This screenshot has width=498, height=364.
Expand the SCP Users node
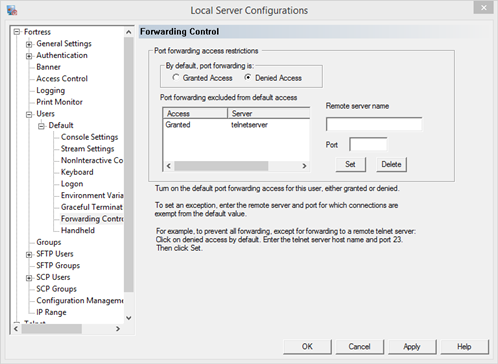pyautogui.click(x=29, y=278)
